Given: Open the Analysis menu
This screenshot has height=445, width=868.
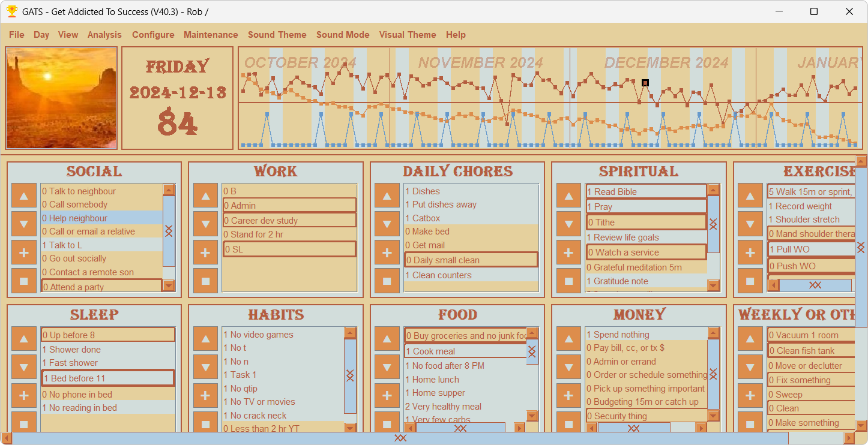Looking at the screenshot, I should pyautogui.click(x=104, y=35).
